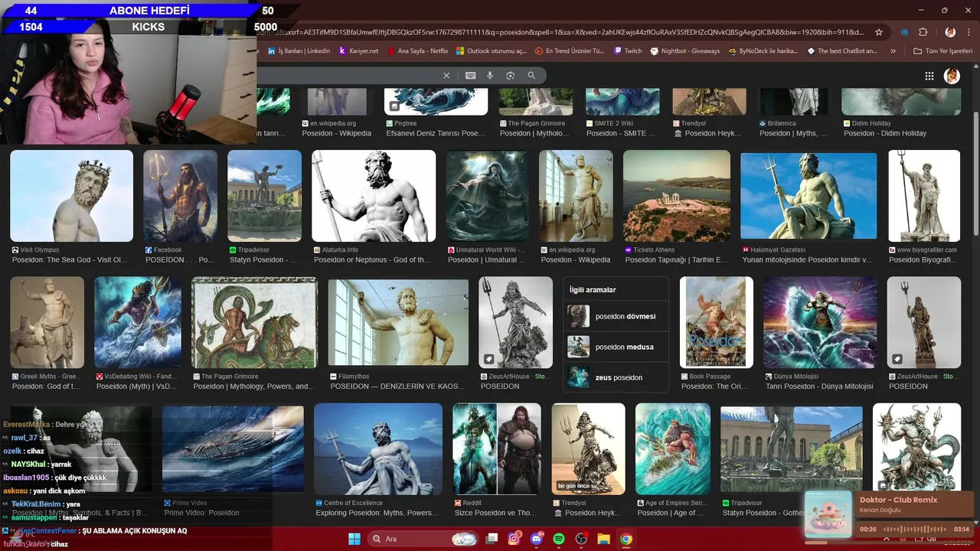The image size is (980, 551).
Task: Open the Chrome three-dot menu
Action: coord(970,32)
